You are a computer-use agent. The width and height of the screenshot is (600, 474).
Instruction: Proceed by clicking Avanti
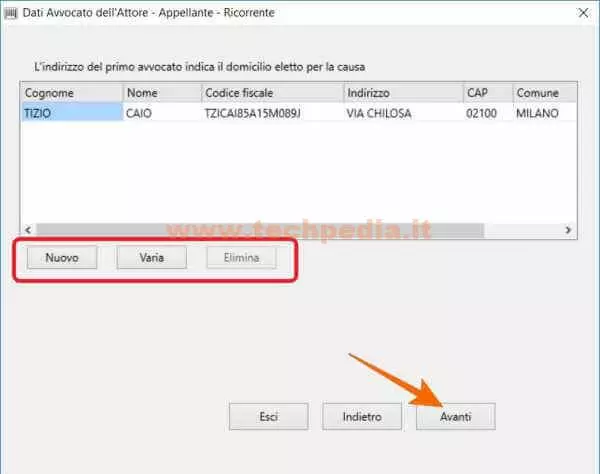click(455, 415)
